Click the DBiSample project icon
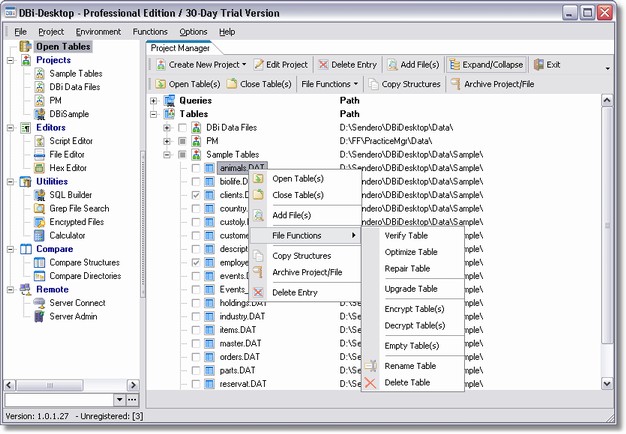626x434 pixels. pyautogui.click(x=39, y=114)
